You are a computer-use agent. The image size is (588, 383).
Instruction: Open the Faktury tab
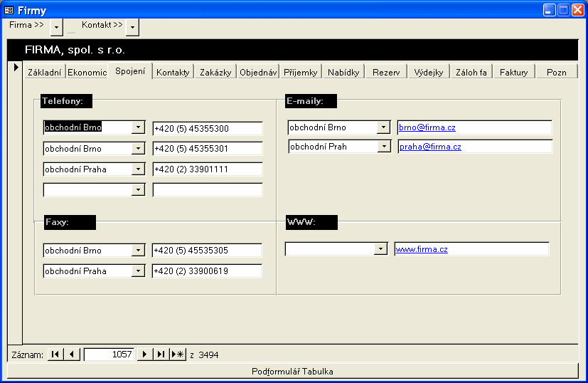[x=513, y=72]
